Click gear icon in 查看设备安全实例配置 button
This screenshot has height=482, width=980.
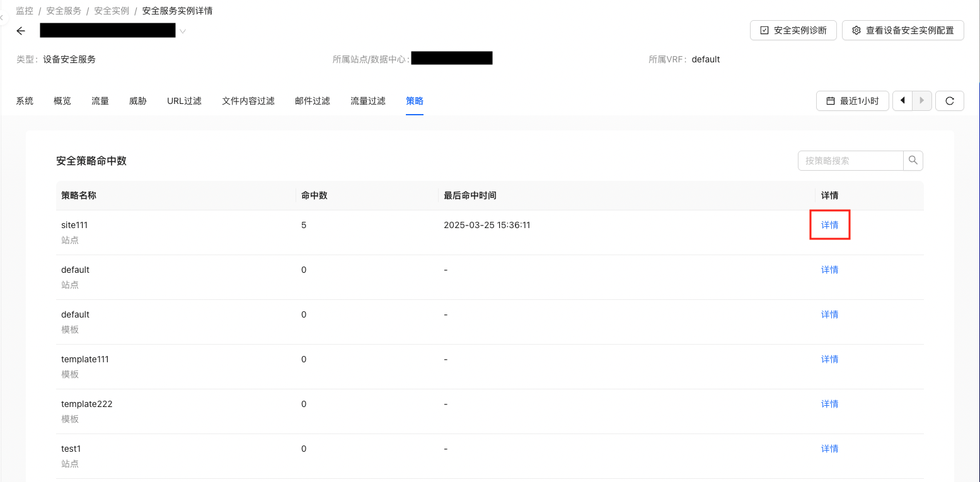[856, 30]
